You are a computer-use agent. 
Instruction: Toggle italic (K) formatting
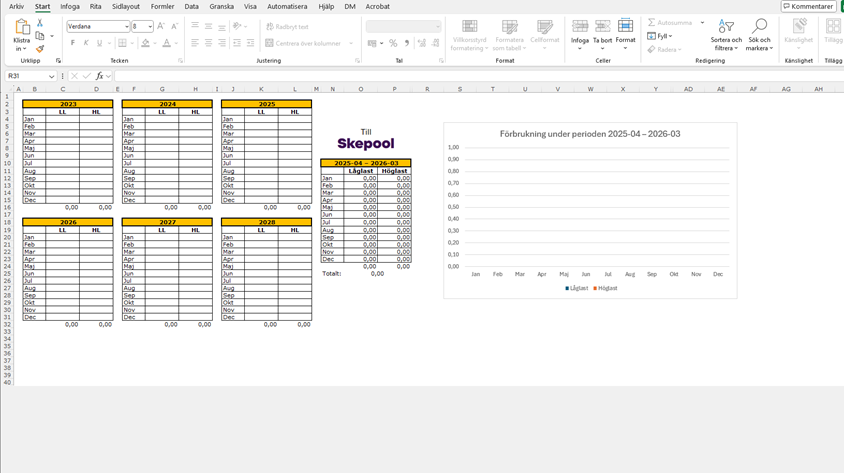click(86, 43)
